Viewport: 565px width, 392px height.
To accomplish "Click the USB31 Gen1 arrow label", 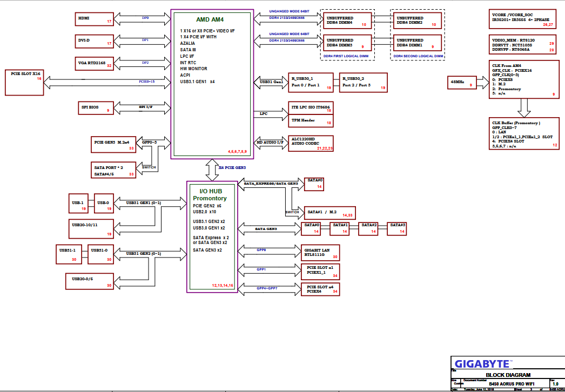I will [x=272, y=82].
